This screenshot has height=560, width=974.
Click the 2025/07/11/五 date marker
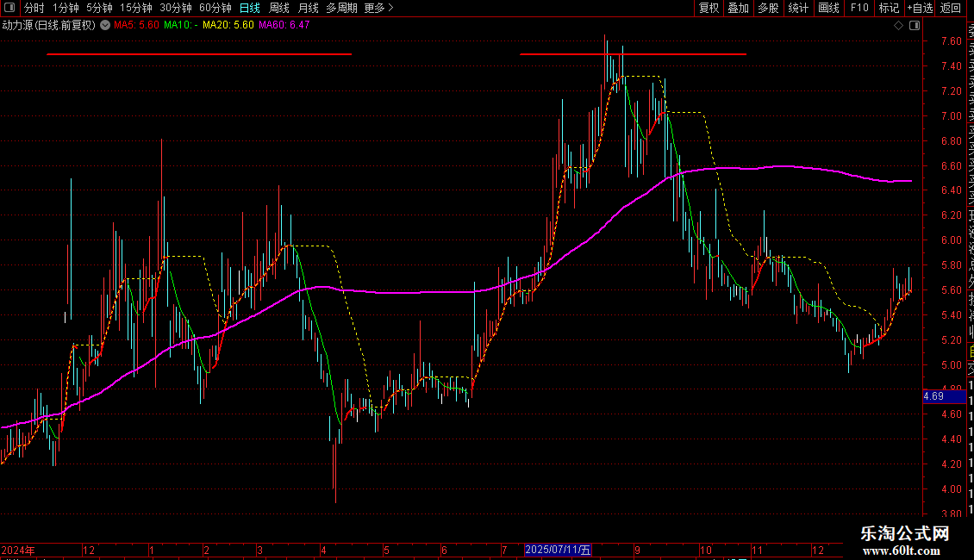pos(558,550)
